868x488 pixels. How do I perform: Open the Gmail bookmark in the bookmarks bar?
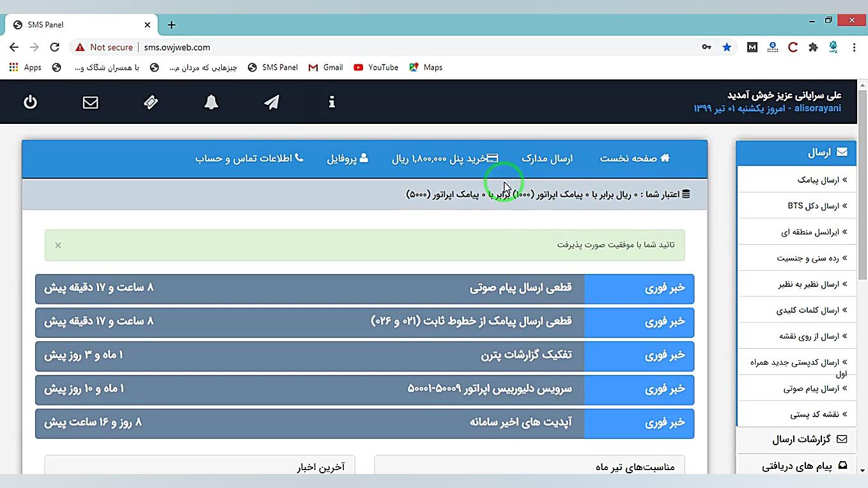click(x=325, y=67)
